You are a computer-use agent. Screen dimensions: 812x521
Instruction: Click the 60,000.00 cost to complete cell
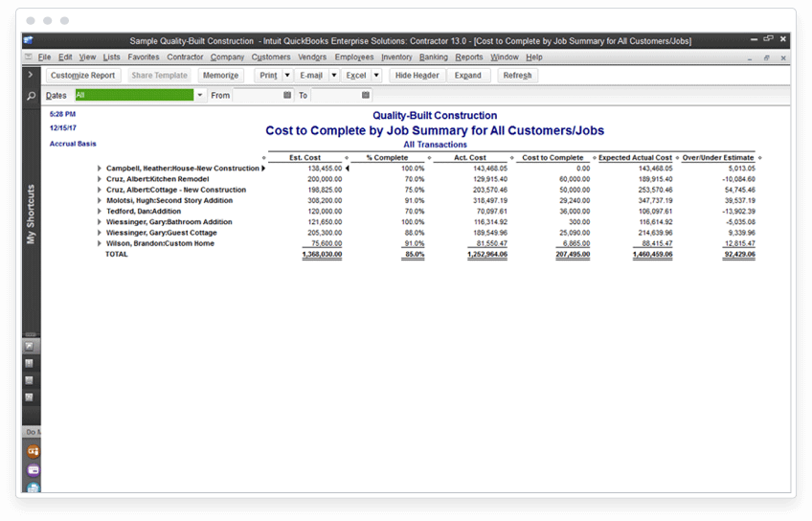click(575, 179)
